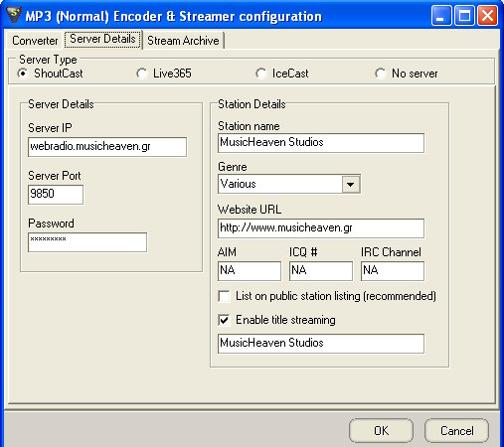This screenshot has height=447, width=504.
Task: Dismiss dialog with Cancel button
Action: click(x=456, y=431)
